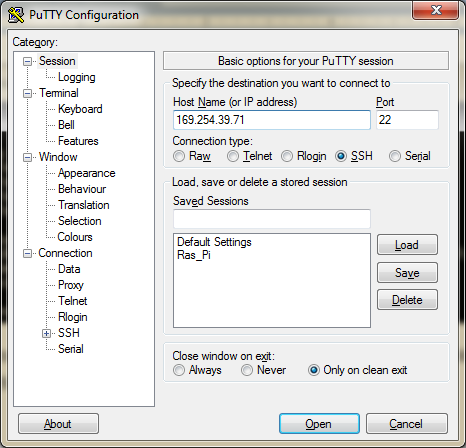Screen dimensions: 466x448
Task: Select the Raw connection type
Action: (179, 156)
